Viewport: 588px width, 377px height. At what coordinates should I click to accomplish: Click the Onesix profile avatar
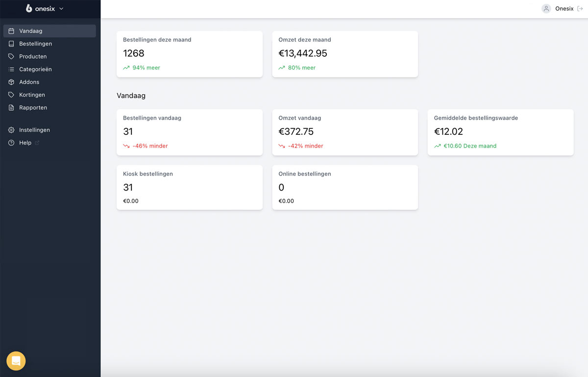point(546,8)
